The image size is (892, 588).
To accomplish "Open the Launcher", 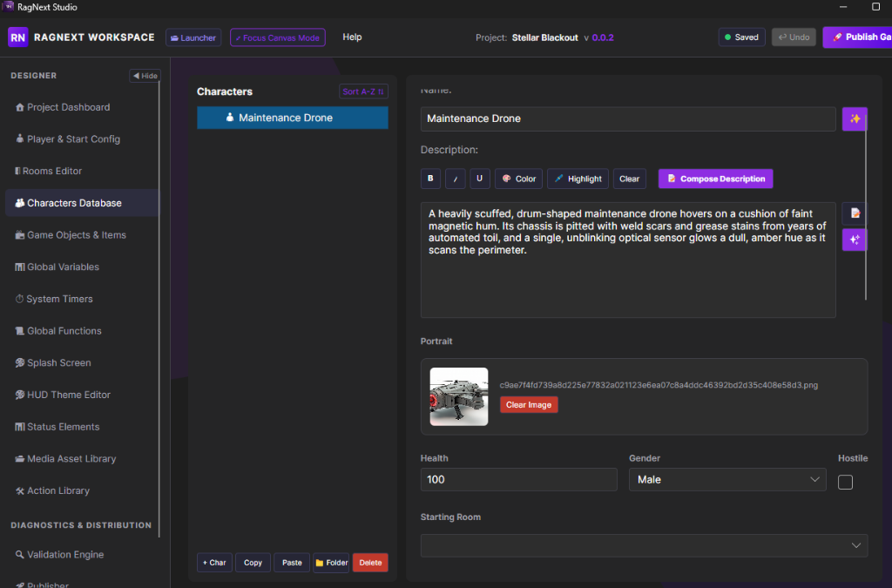I will pos(193,37).
